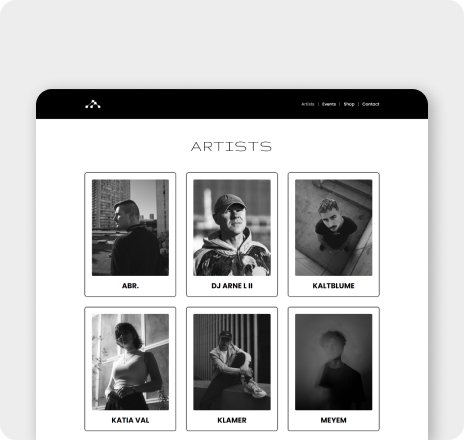Open the Shop menu item

pos(349,104)
